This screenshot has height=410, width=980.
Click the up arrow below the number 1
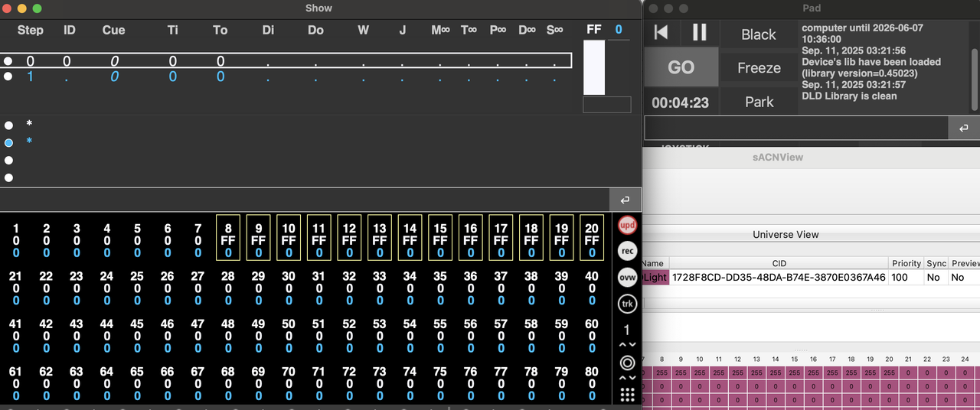click(x=622, y=345)
